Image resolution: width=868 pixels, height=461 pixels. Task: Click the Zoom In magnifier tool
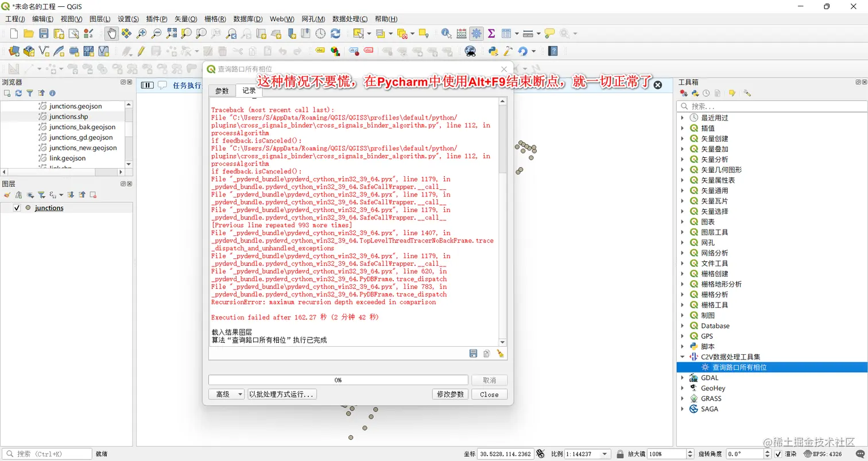[x=141, y=34]
